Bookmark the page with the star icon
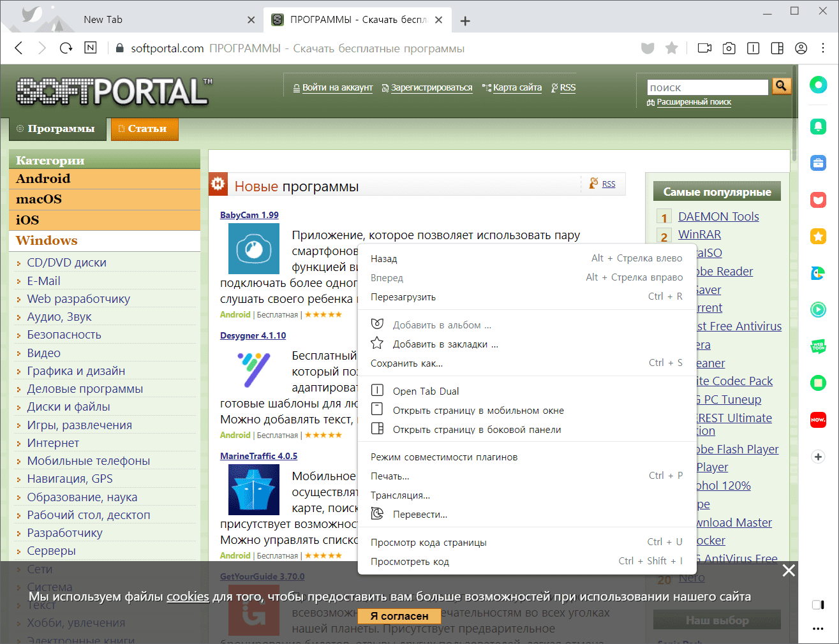 pos(671,48)
